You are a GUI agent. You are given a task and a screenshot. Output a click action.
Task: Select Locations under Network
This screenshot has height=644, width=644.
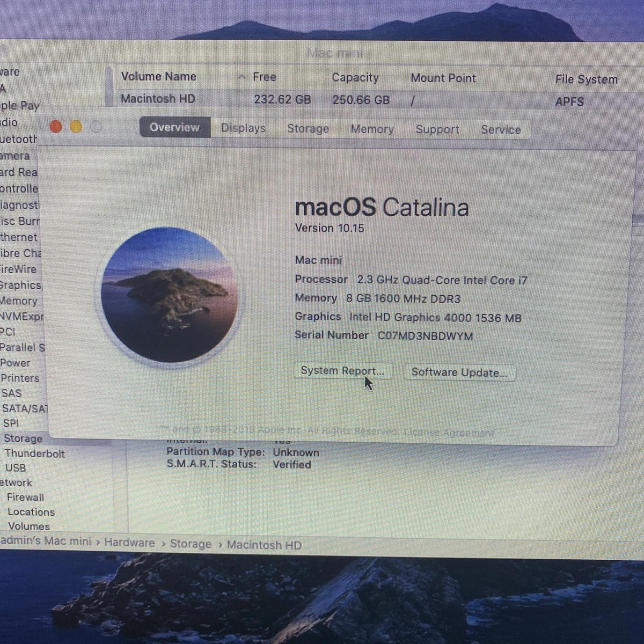pyautogui.click(x=31, y=512)
